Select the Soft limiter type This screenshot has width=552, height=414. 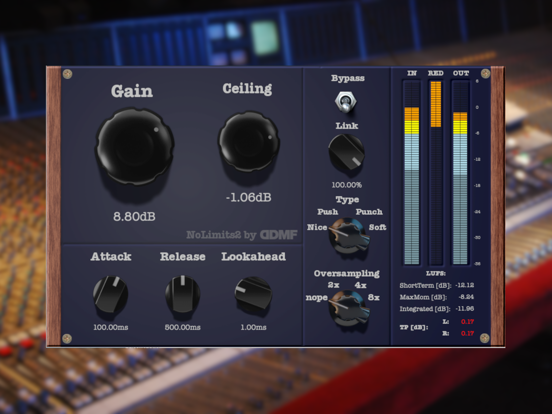point(377,227)
